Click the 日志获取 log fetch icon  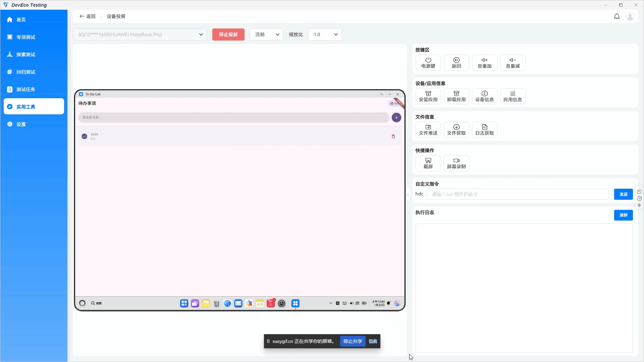pos(484,130)
